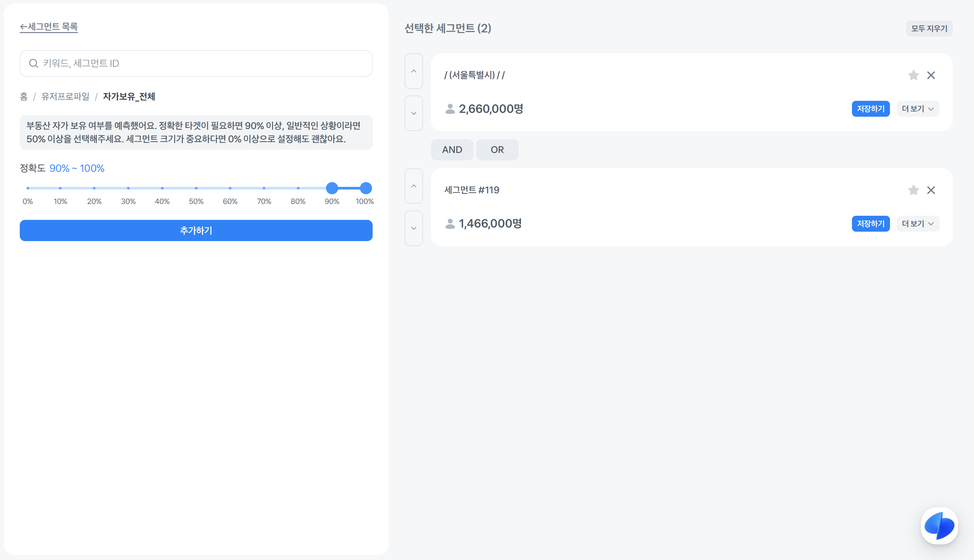The height and width of the screenshot is (560, 974).
Task: Remove the 서울특별시 segment with X icon
Action: coord(931,75)
